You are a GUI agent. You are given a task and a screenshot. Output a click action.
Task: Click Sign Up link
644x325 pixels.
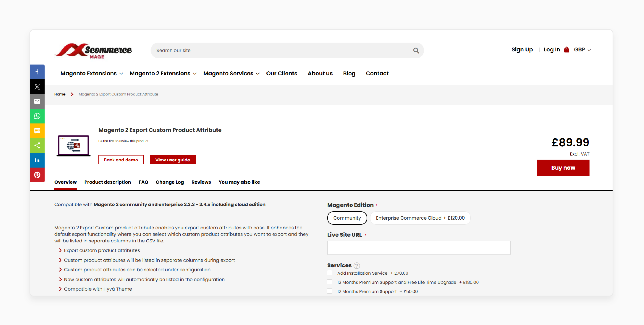click(522, 50)
